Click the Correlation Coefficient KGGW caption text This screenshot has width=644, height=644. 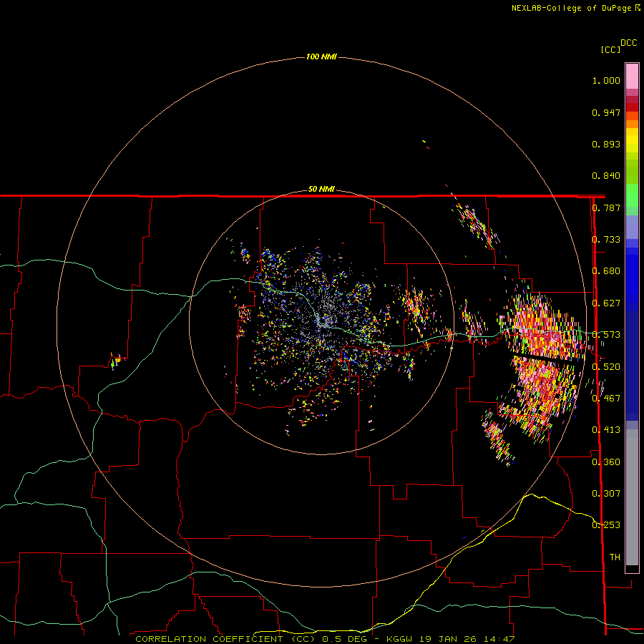point(325,639)
